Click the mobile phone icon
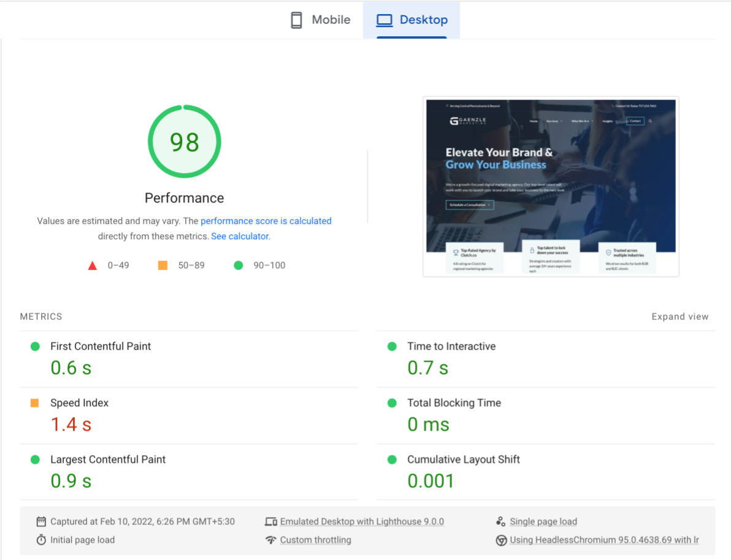 pyautogui.click(x=296, y=20)
